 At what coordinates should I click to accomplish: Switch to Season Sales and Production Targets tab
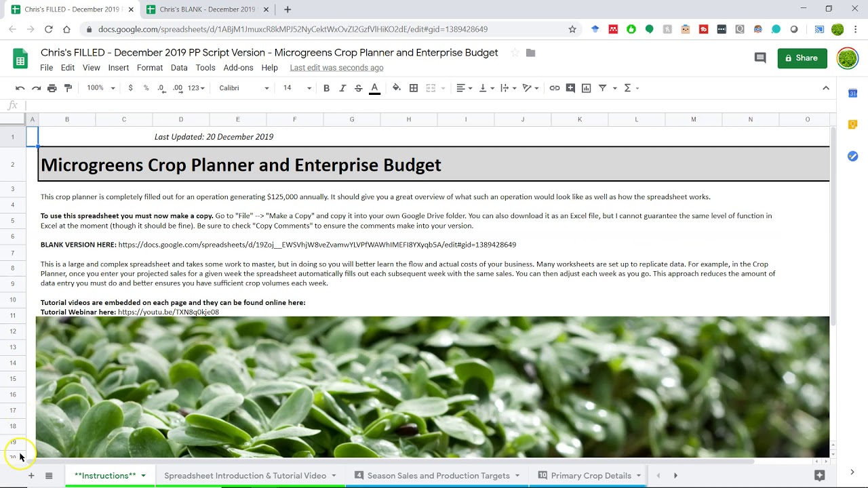point(437,476)
